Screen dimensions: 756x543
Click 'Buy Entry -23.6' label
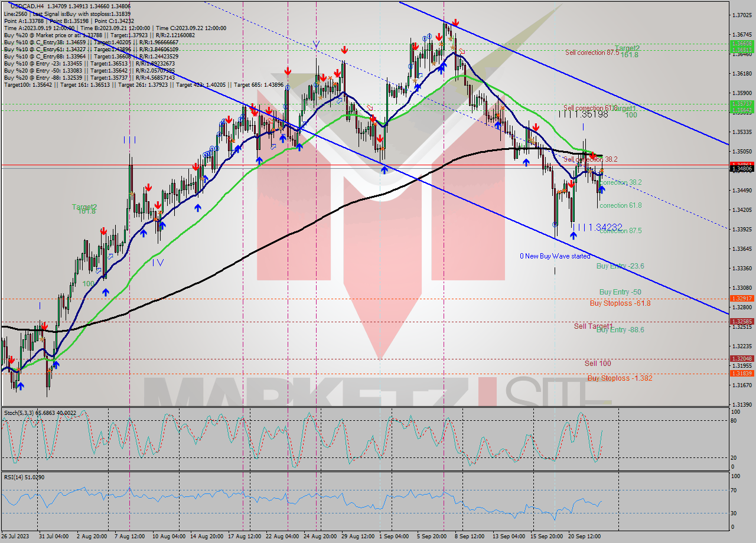(620, 266)
